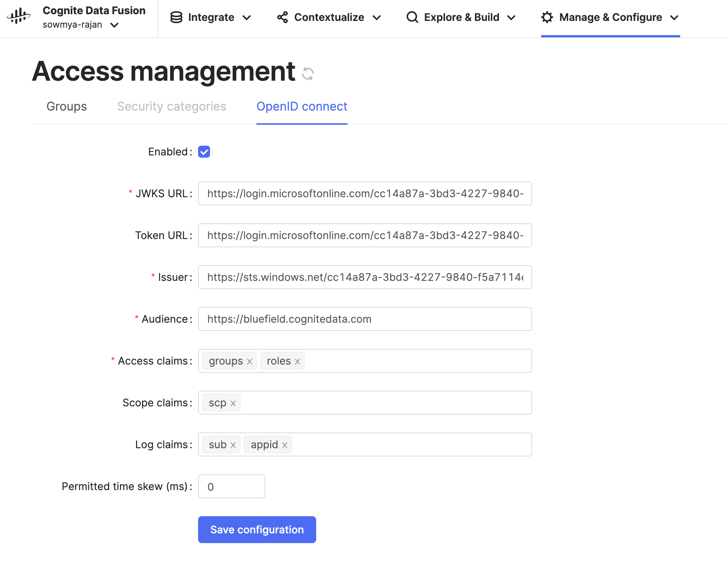This screenshot has width=728, height=567.
Task: Click the refresh icon beside Access management
Action: (x=308, y=74)
